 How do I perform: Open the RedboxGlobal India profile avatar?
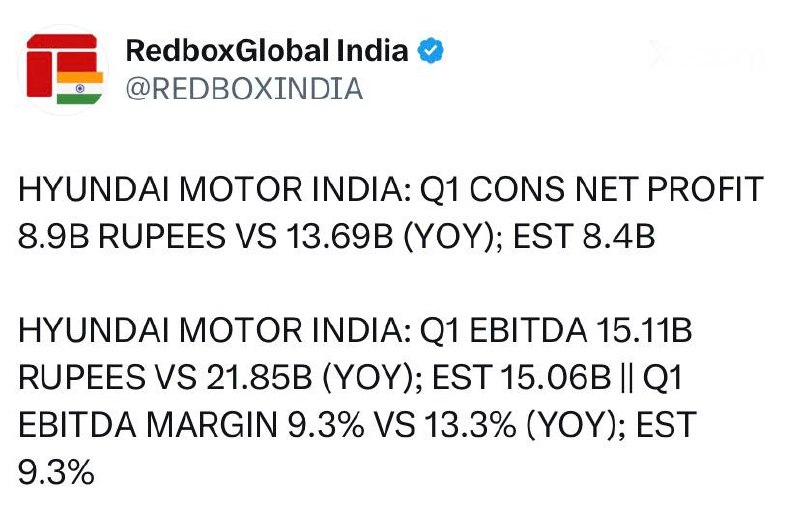pyautogui.click(x=63, y=70)
